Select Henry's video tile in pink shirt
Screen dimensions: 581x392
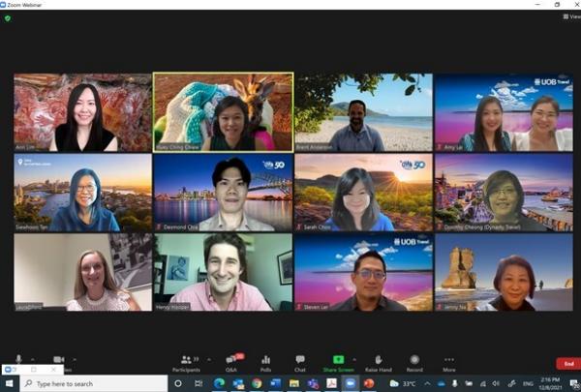click(x=223, y=272)
